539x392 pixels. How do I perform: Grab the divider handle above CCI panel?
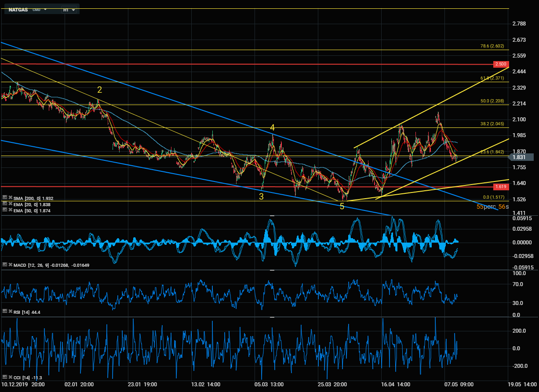[x=272, y=317]
